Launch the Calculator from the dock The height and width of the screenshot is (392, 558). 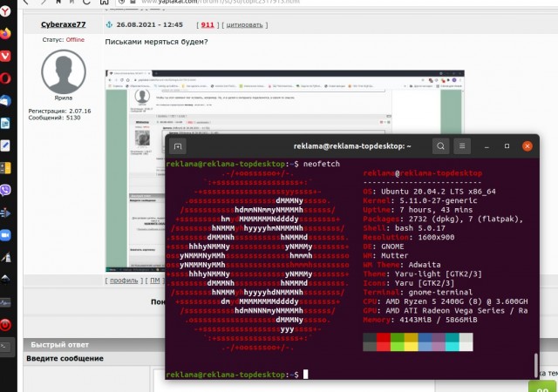[x=5, y=168]
